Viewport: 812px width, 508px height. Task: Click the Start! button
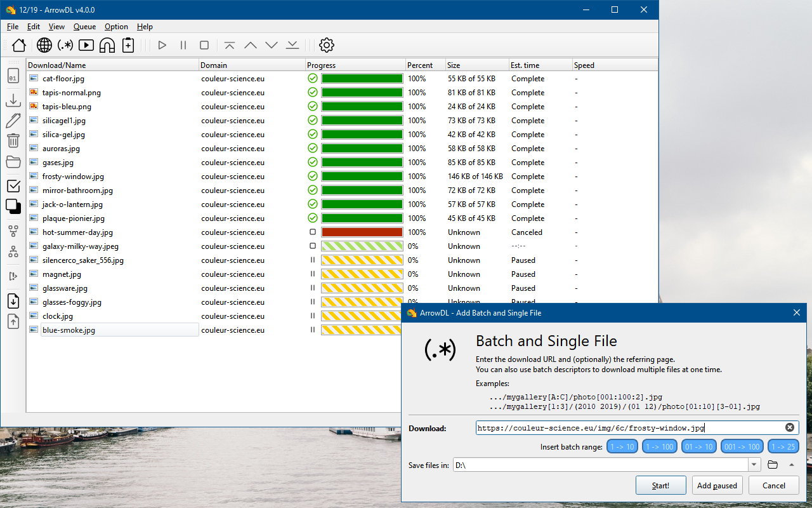coord(660,485)
